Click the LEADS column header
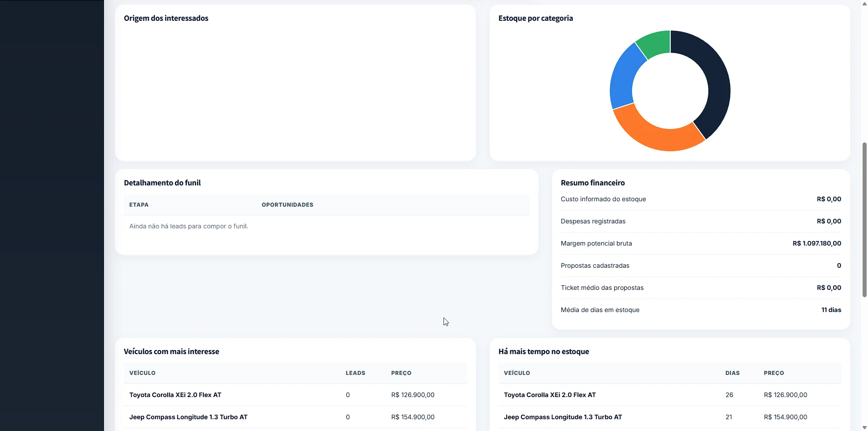The image size is (868, 431). point(355,373)
